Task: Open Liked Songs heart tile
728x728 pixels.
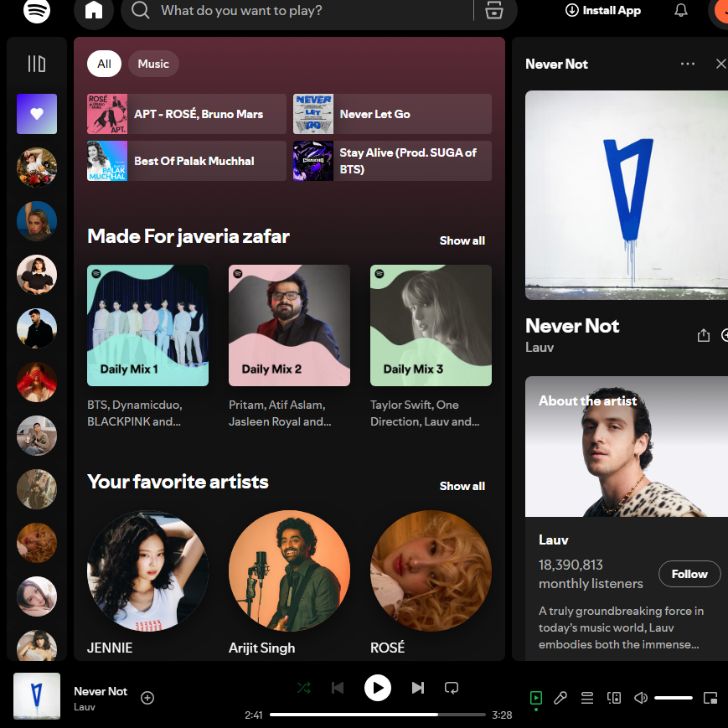Action: pyautogui.click(x=37, y=114)
